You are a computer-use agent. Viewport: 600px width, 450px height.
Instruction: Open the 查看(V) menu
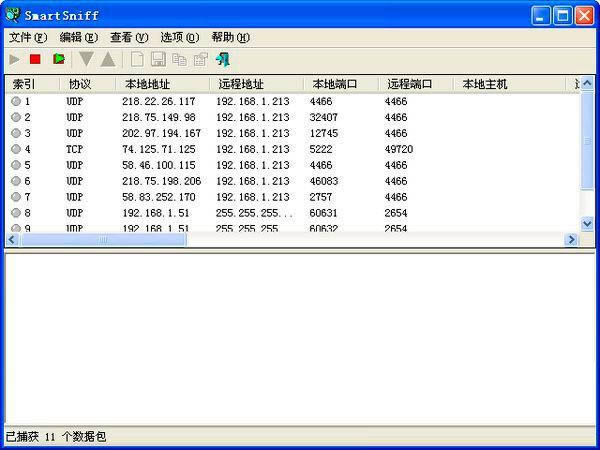click(129, 38)
